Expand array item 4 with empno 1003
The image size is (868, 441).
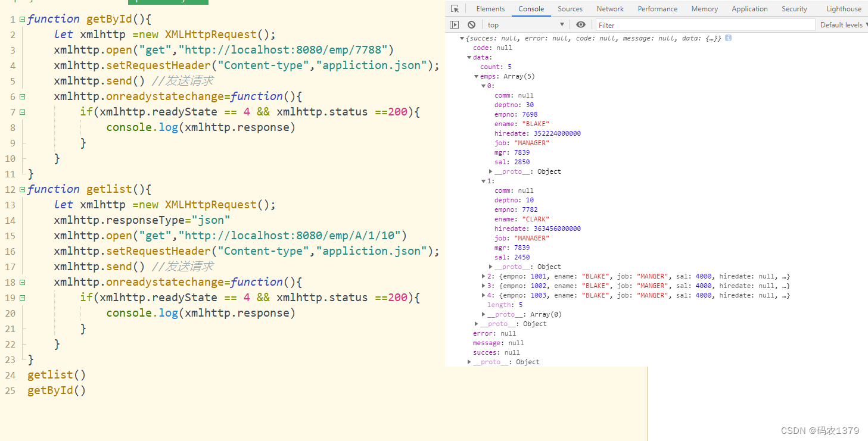(484, 295)
